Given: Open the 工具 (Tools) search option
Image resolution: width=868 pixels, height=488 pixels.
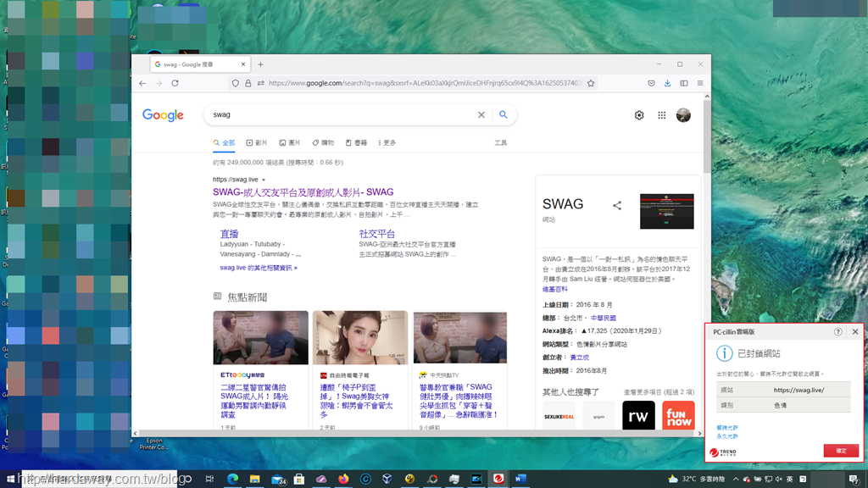Looking at the screenshot, I should coord(500,142).
